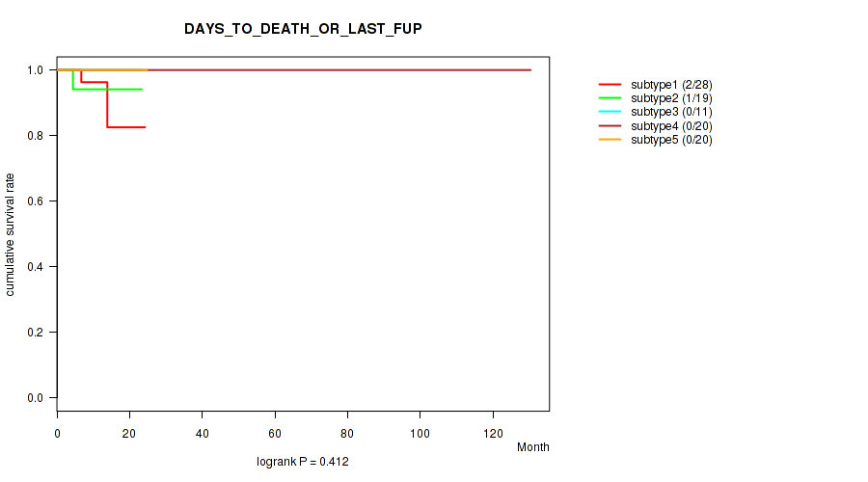Click the 120 tick on the x-axis
This screenshot has width=868, height=482.
(x=493, y=432)
